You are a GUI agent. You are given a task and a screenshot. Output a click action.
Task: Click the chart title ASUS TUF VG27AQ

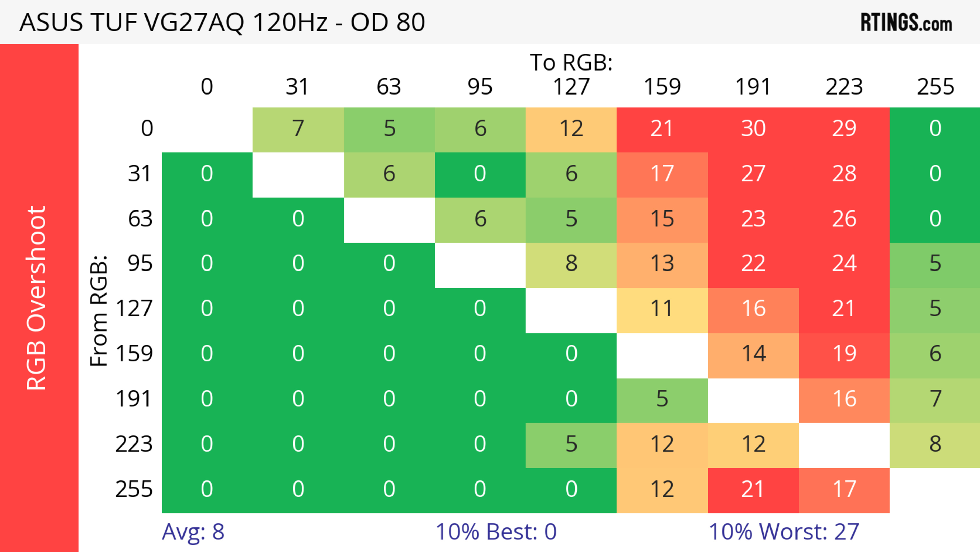[x=222, y=22]
